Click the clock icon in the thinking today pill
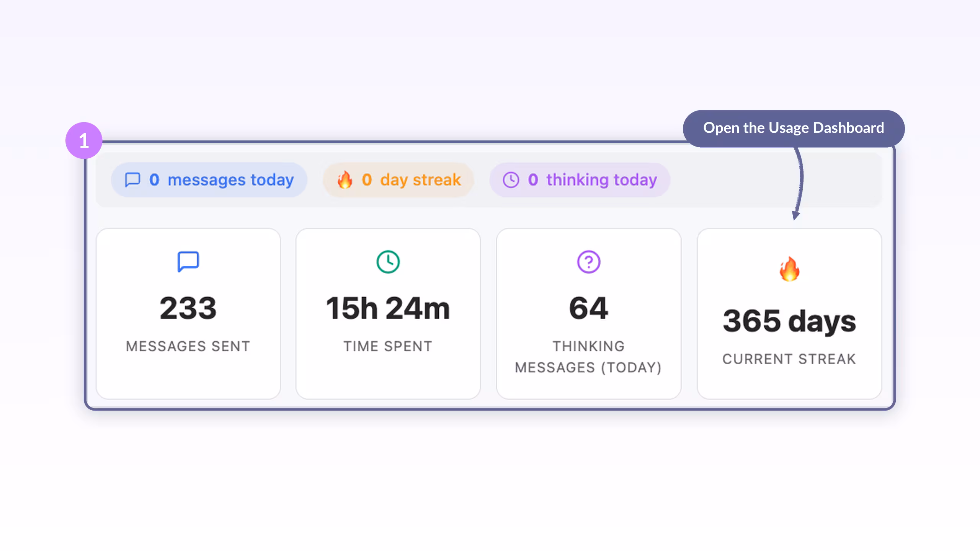980x551 pixels. point(511,180)
